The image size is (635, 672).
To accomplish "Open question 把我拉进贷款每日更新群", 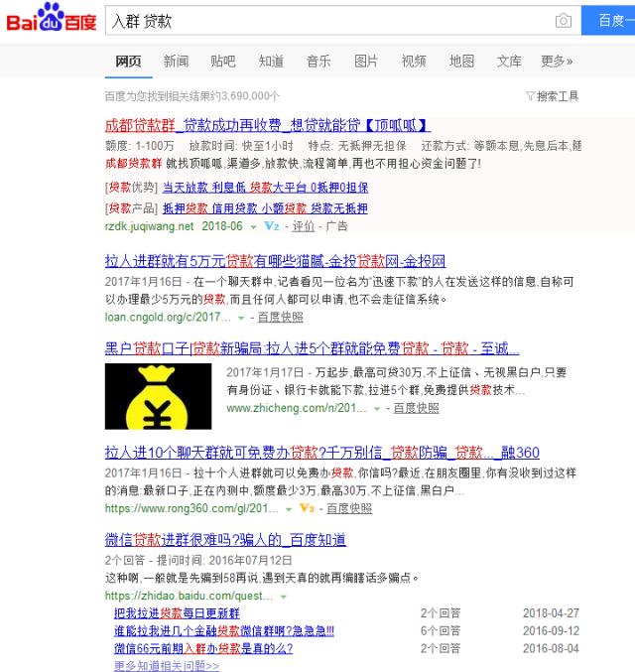I will tap(177, 613).
